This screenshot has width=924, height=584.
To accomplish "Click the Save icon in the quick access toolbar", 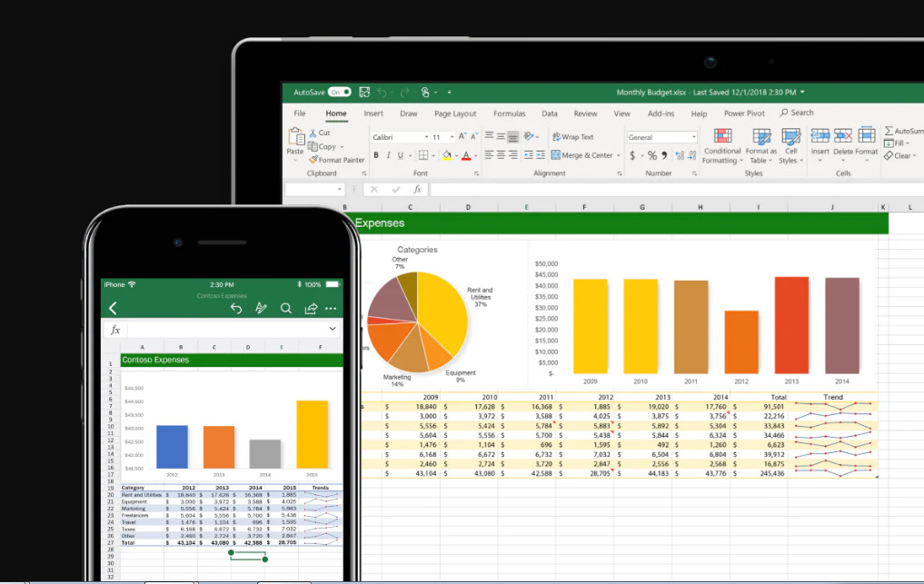I will point(364,92).
